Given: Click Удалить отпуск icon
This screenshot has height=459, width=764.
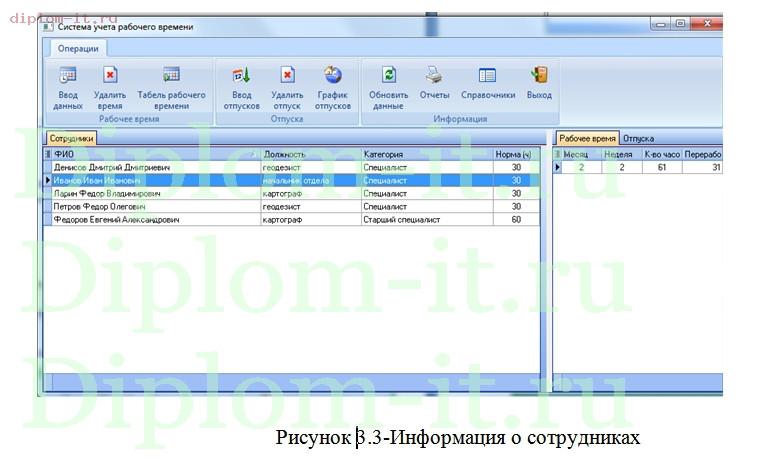Looking at the screenshot, I should tap(287, 76).
